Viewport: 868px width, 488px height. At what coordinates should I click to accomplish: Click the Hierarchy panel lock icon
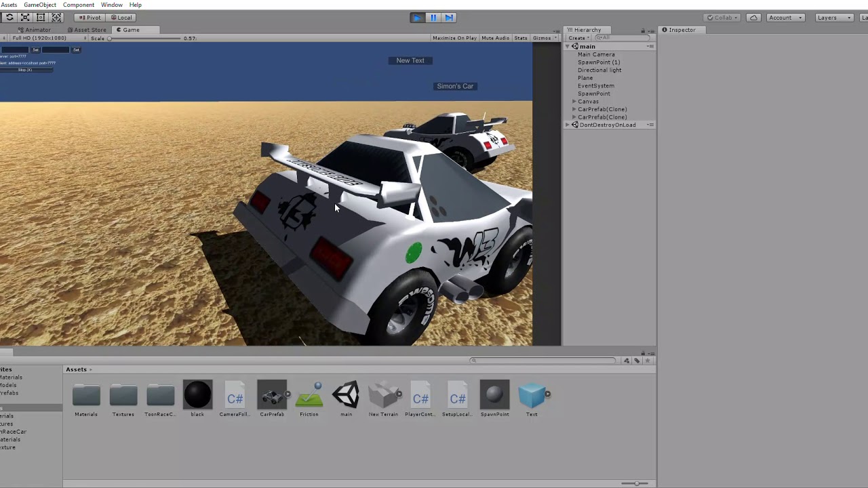pyautogui.click(x=643, y=30)
